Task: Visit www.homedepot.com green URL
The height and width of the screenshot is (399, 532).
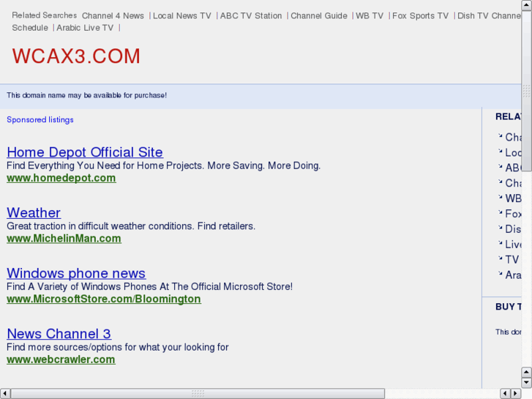Action: pos(61,178)
